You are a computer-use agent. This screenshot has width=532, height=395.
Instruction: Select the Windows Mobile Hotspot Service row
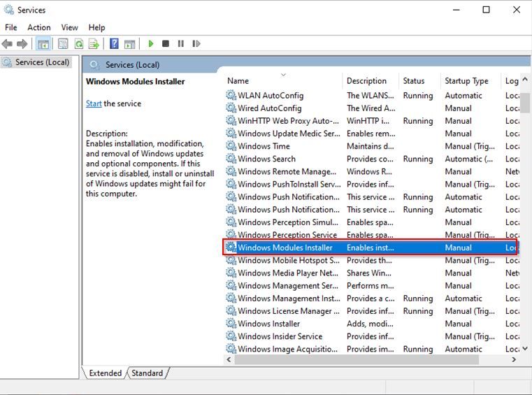[x=372, y=260]
